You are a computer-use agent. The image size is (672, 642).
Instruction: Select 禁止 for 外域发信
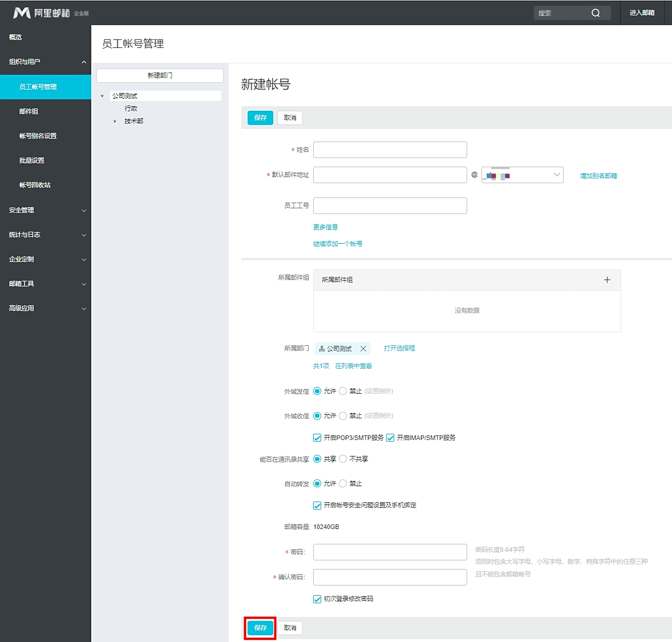click(343, 391)
